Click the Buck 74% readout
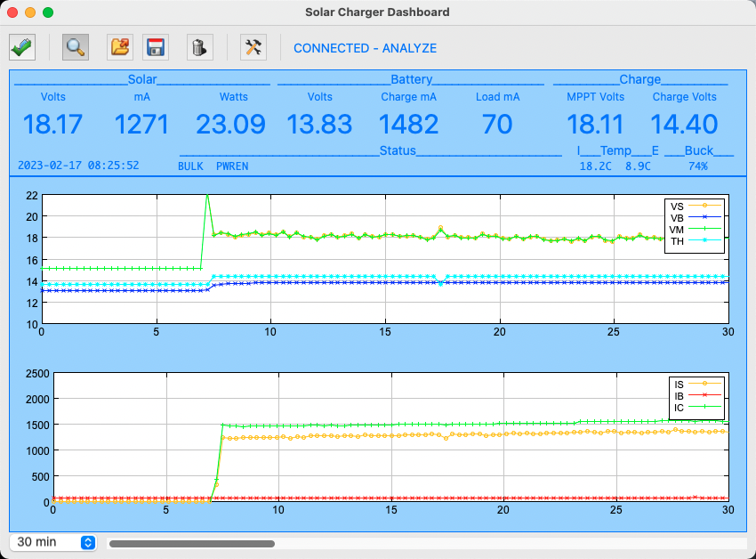This screenshot has width=756, height=559. click(697, 166)
